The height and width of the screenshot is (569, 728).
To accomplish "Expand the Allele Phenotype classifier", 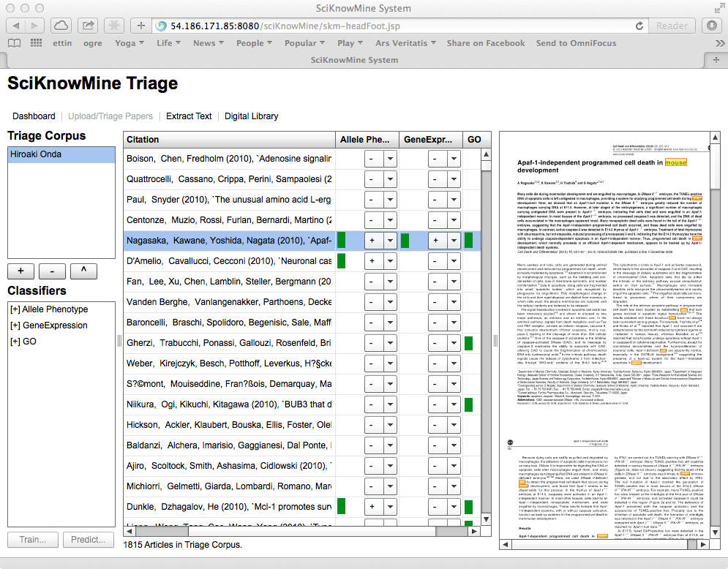I will pyautogui.click(x=15, y=309).
